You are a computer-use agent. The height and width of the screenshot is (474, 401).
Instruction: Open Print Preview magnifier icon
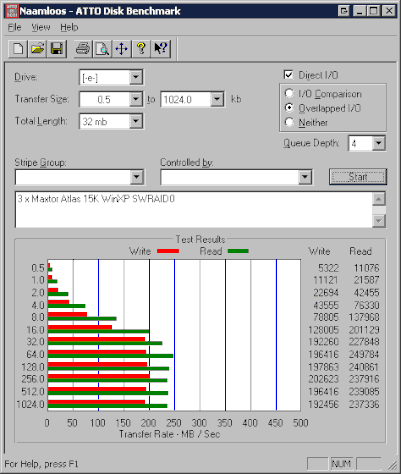coord(102,49)
